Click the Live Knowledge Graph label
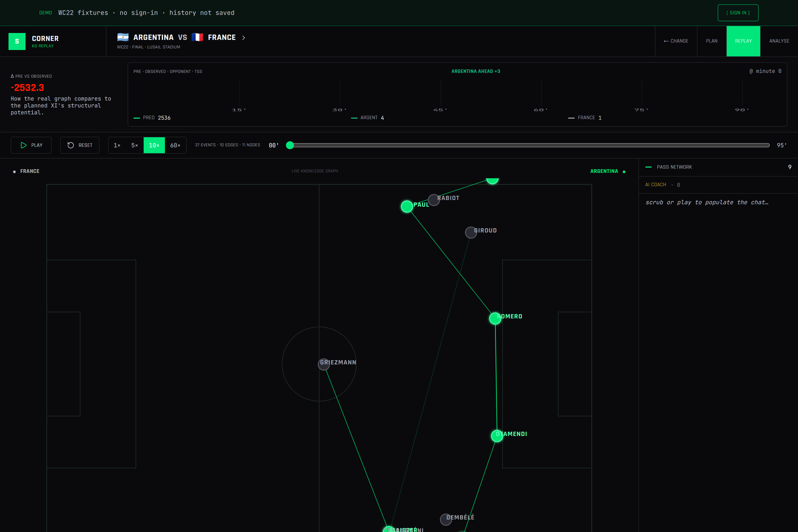Image resolution: width=798 pixels, height=532 pixels. coord(315,171)
